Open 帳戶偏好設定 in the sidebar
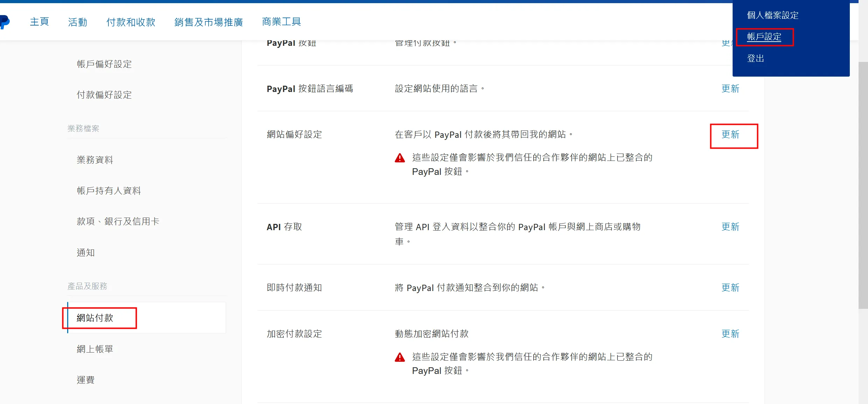 pos(104,64)
